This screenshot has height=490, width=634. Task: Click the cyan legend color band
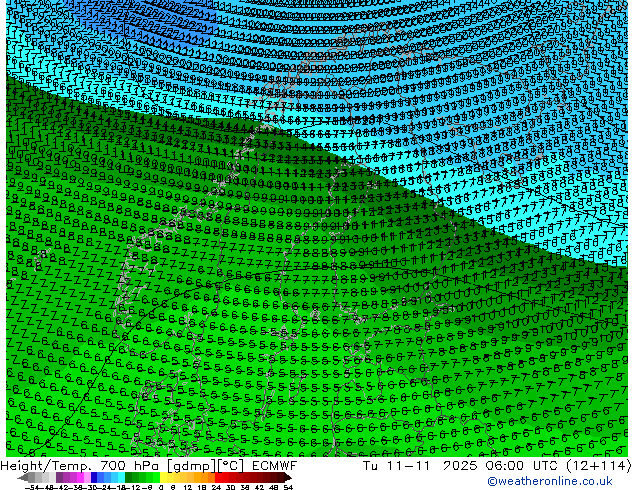pos(121,477)
